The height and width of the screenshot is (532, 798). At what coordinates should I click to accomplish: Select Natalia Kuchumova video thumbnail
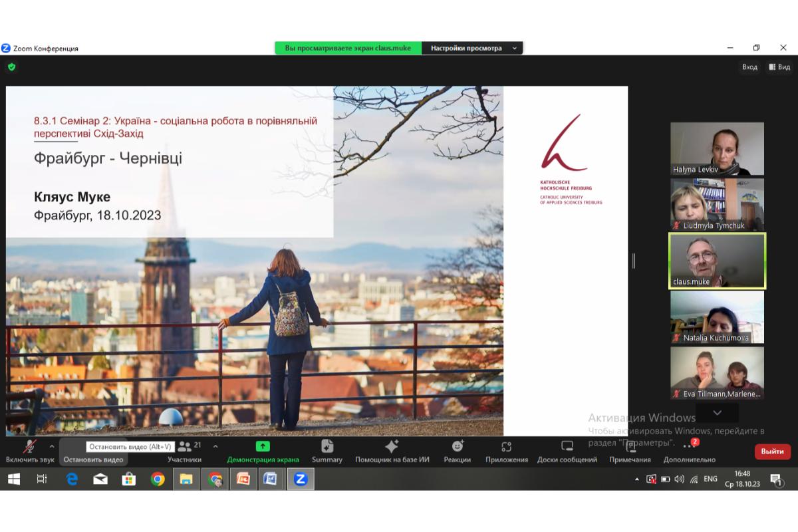click(717, 317)
